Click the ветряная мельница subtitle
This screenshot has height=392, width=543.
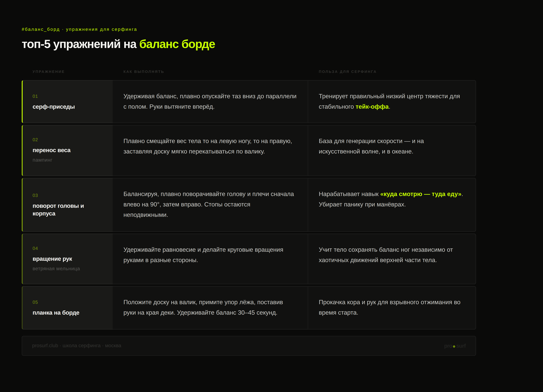tap(56, 269)
